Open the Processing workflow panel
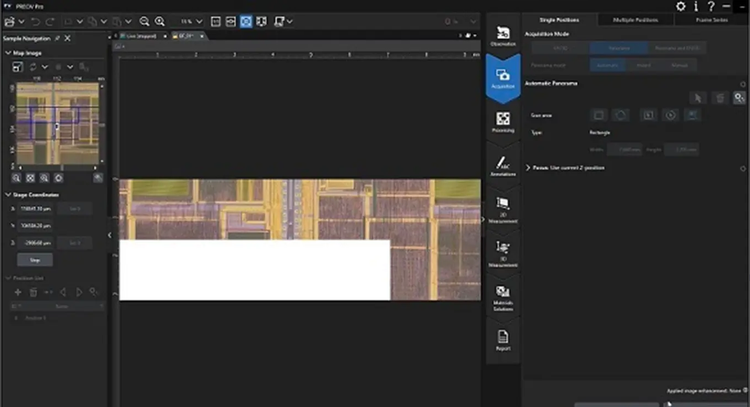 pyautogui.click(x=502, y=122)
